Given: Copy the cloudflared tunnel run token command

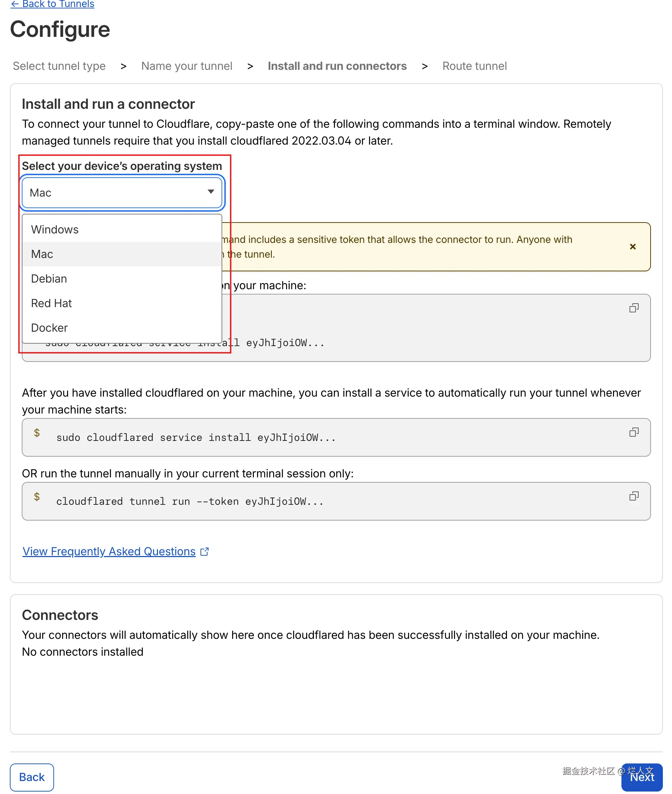Looking at the screenshot, I should 633,496.
